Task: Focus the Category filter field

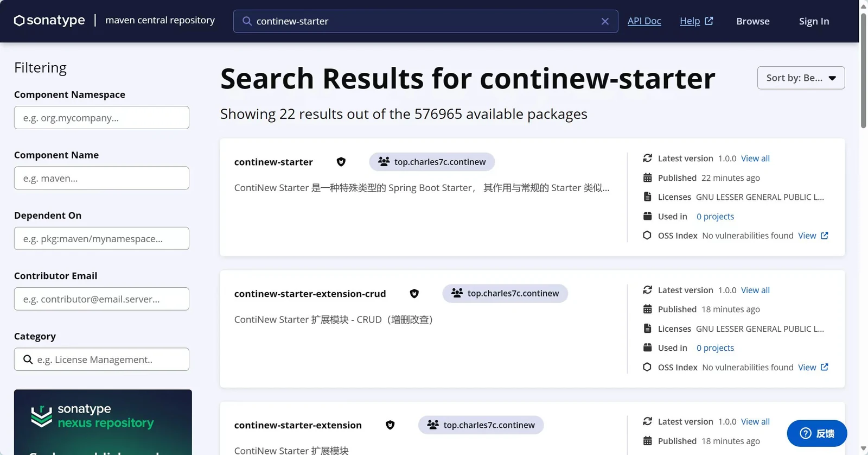Action: tap(101, 359)
